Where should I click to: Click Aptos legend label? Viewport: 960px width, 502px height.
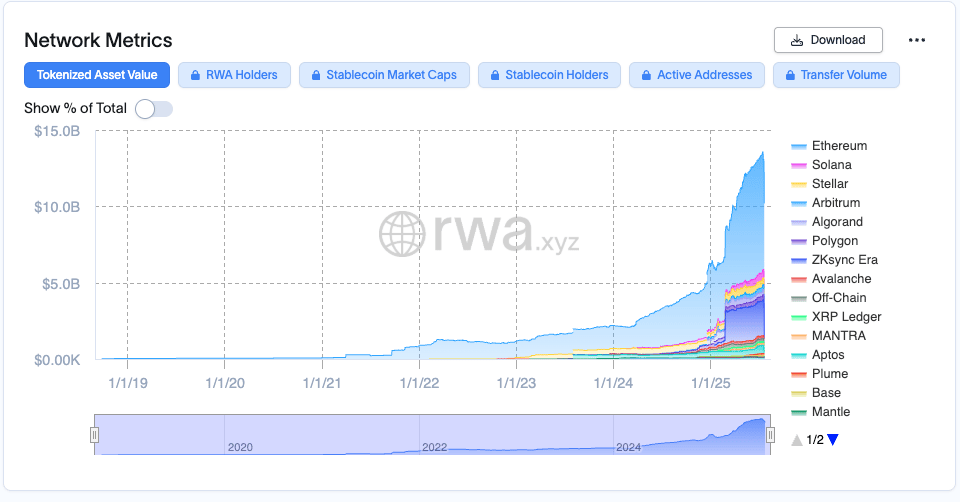[828, 354]
